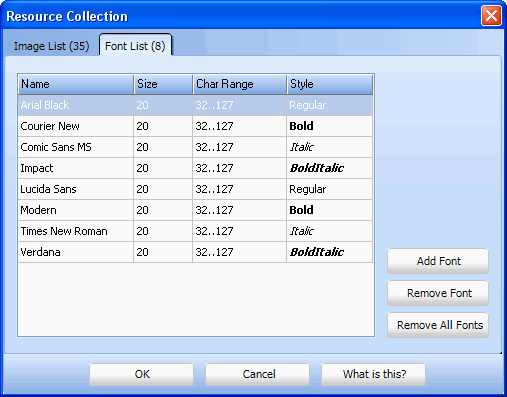Select the Impact font row

click(x=195, y=168)
